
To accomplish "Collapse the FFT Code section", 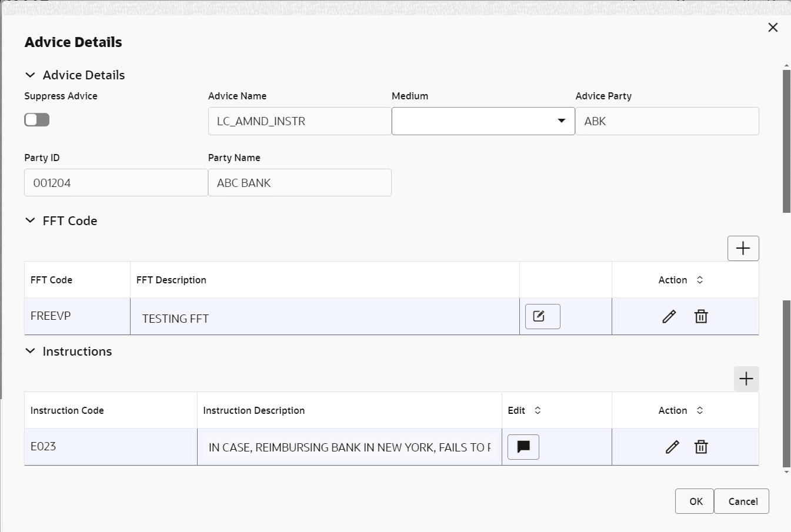I will 30,220.
